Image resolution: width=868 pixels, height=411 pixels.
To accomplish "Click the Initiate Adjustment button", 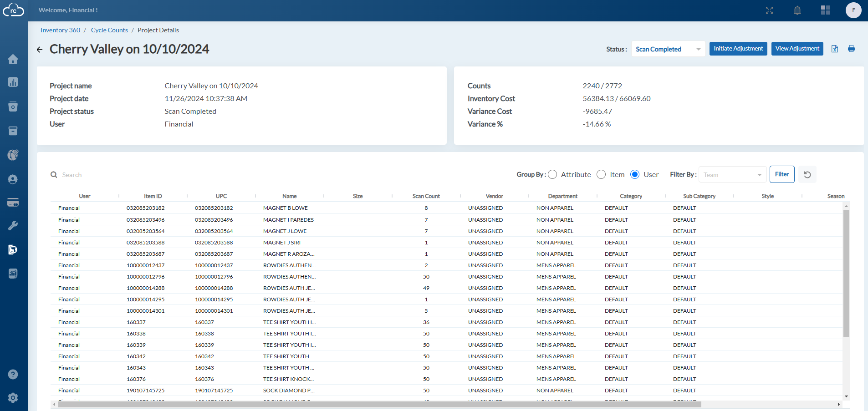I will [x=738, y=49].
